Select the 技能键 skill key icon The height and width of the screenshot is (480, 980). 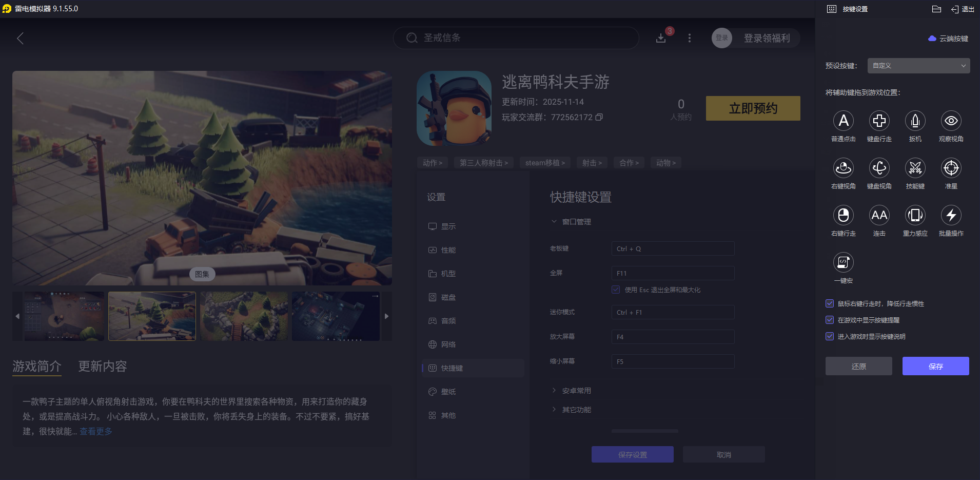click(x=915, y=168)
